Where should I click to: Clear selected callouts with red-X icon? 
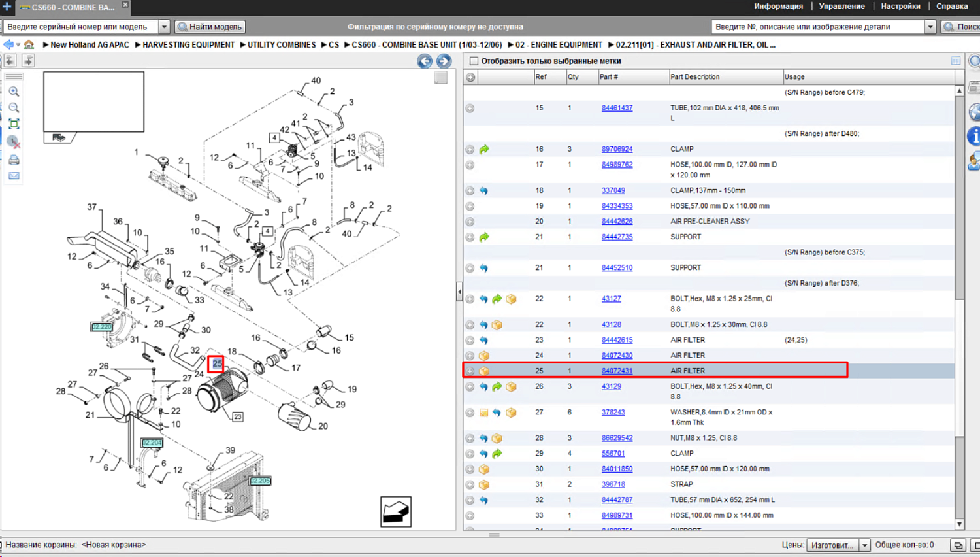14,141
